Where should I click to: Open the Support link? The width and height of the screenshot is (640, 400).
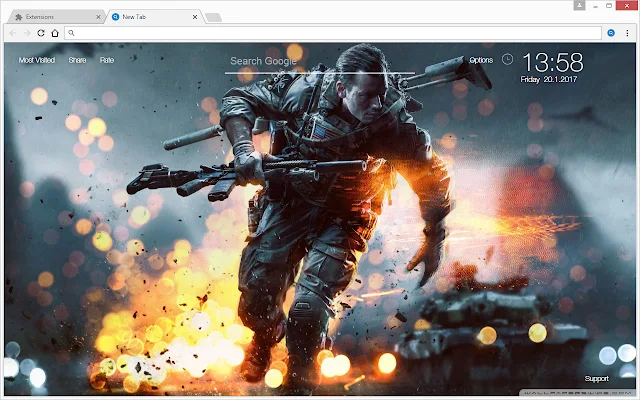pyautogui.click(x=596, y=378)
